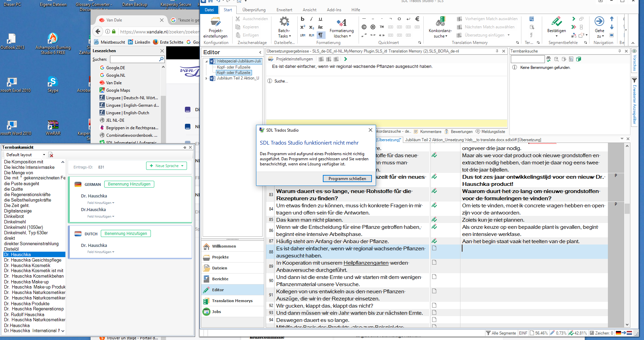Open the Meldungsliste tab
644x340 pixels.
pos(490,132)
